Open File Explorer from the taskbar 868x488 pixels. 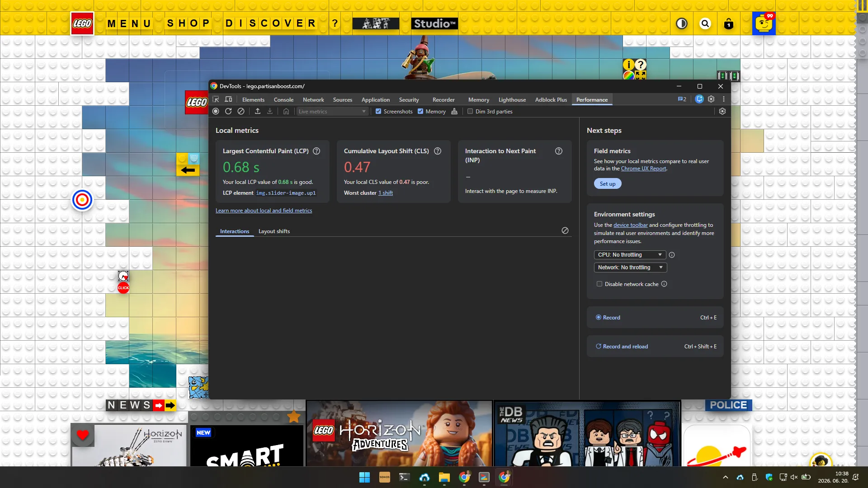[x=444, y=477]
